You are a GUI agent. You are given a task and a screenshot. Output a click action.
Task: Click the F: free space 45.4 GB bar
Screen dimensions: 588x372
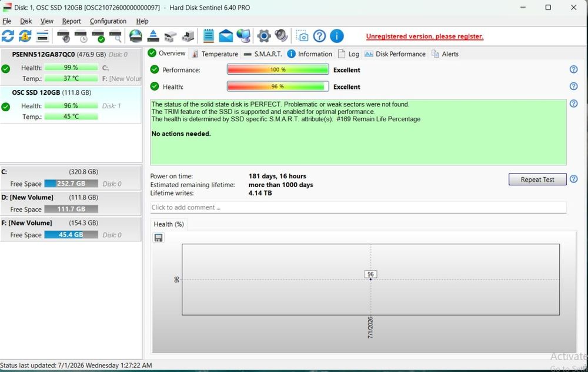(x=71, y=235)
